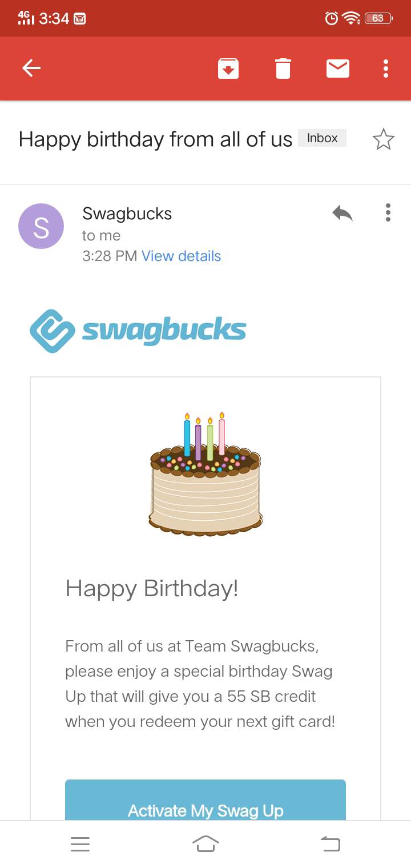Tap the birthday cake image

205,474
